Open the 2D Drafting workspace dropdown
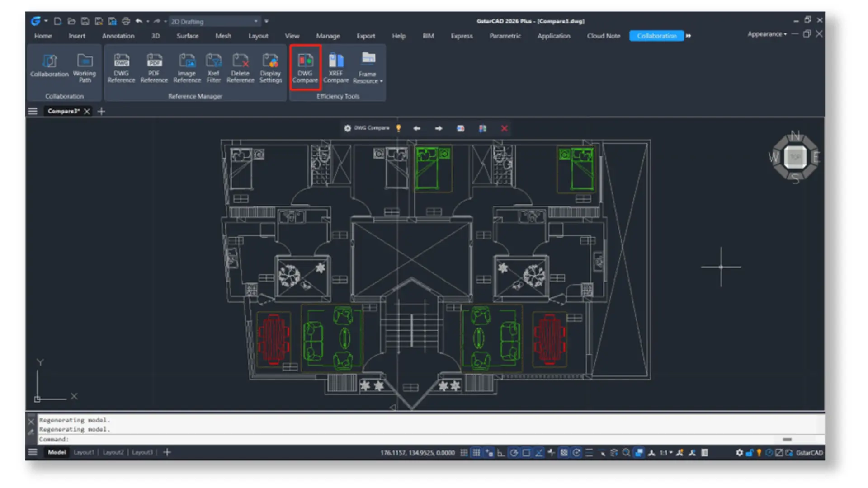 tap(214, 21)
